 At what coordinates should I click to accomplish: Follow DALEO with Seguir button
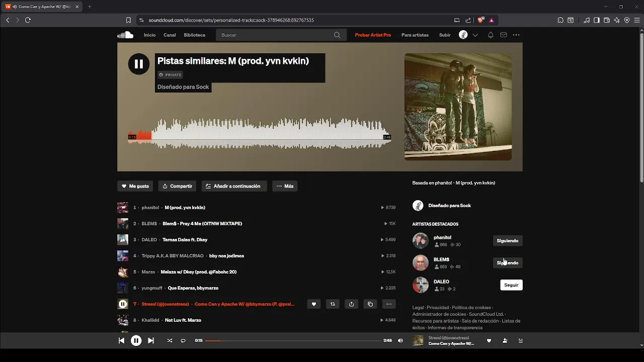pos(511,285)
